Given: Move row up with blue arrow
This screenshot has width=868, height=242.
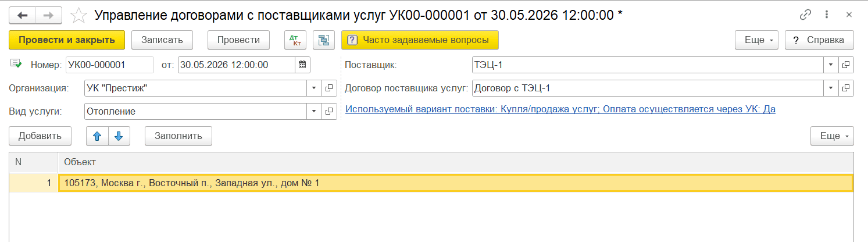Looking at the screenshot, I should point(97,136).
